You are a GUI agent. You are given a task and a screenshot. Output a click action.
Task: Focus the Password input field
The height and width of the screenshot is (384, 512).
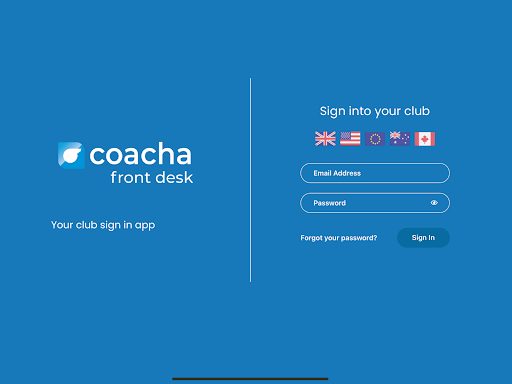375,203
